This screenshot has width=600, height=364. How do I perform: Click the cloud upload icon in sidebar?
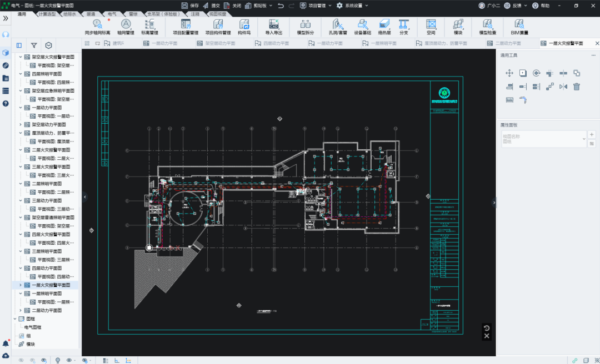click(x=6, y=356)
